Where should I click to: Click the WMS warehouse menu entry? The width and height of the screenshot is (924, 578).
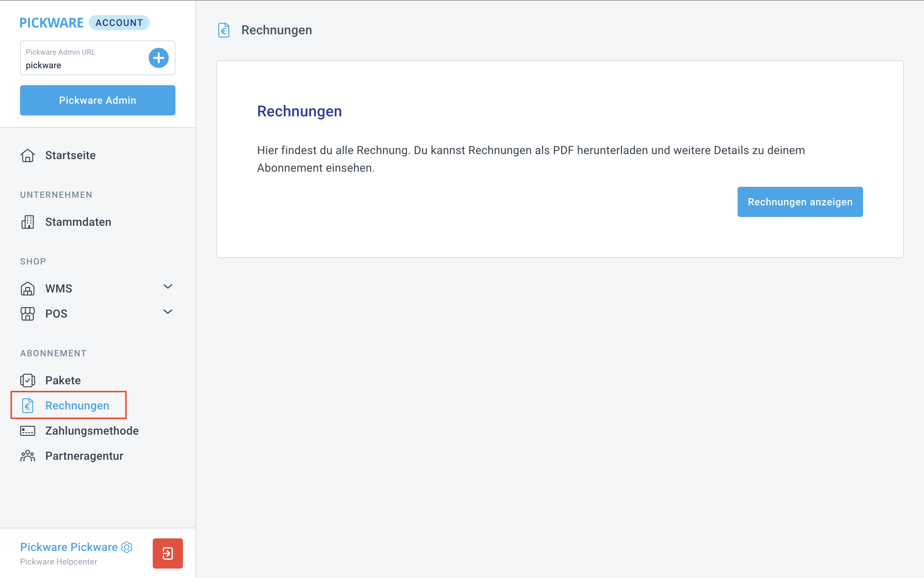pos(58,289)
